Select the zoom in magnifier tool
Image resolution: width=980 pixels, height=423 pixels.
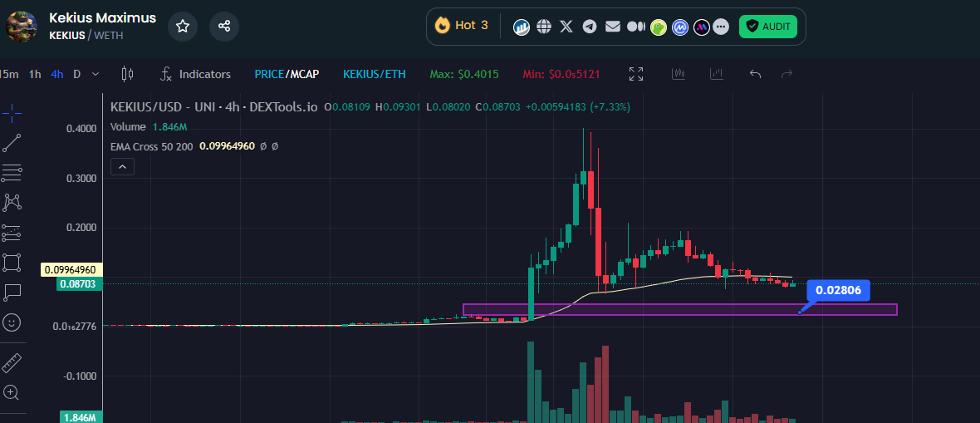[12, 392]
